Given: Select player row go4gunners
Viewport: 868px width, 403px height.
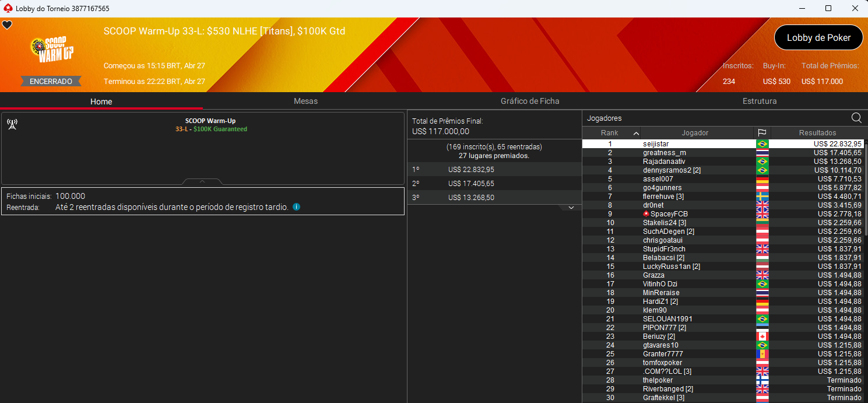Looking at the screenshot, I should point(723,188).
